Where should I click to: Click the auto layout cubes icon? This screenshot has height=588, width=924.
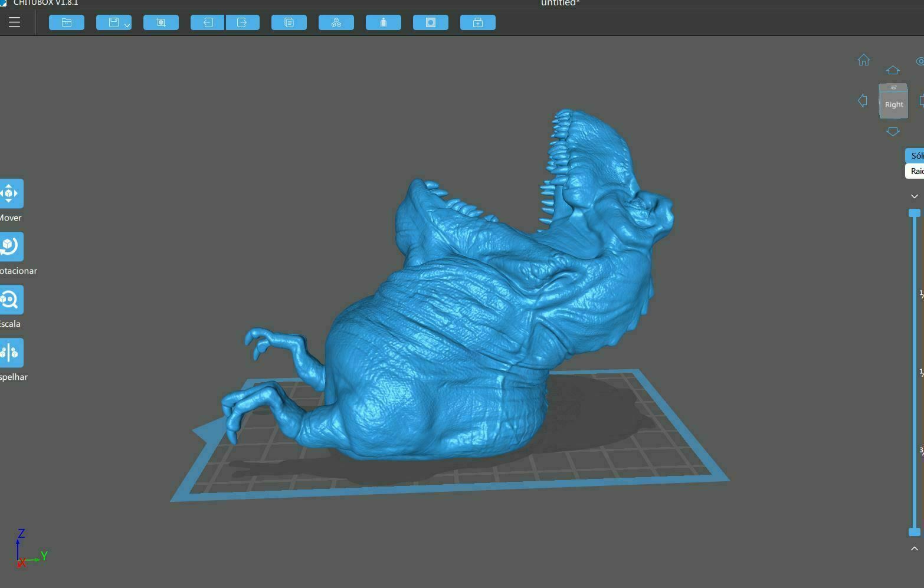click(336, 22)
